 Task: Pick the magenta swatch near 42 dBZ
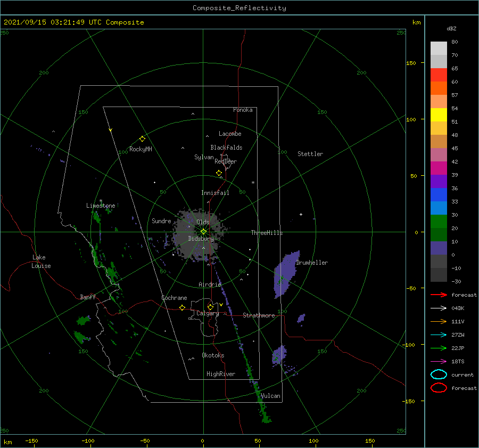[439, 168]
